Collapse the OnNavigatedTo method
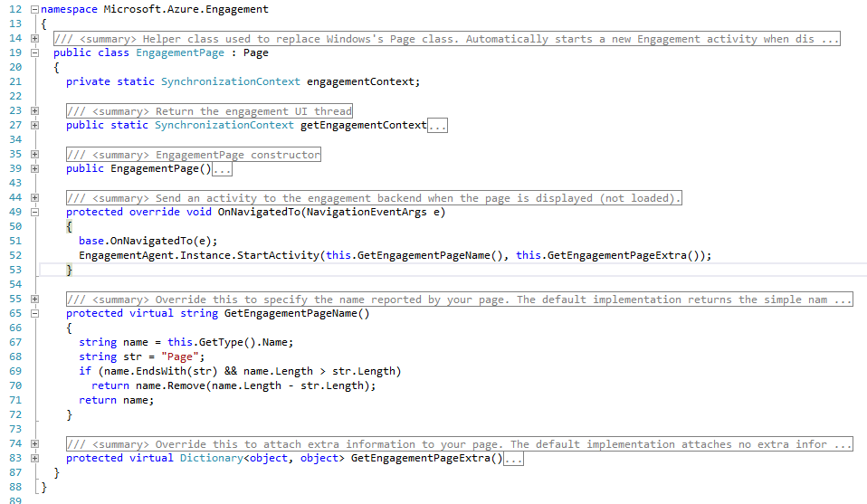Screen dimensions: 867x504 (x=34, y=212)
